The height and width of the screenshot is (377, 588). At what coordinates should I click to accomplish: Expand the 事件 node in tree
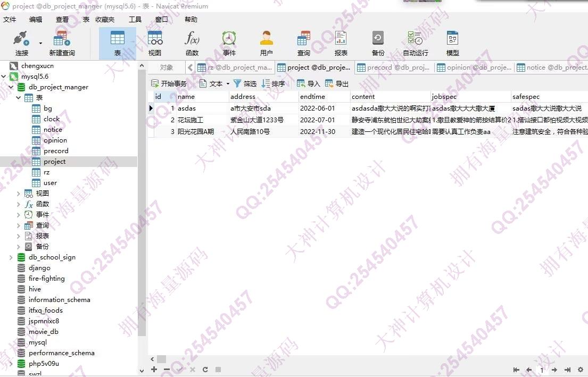pos(19,215)
